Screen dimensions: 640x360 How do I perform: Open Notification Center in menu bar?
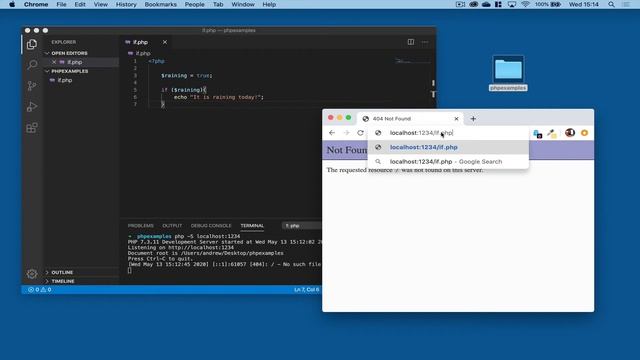(626, 4)
